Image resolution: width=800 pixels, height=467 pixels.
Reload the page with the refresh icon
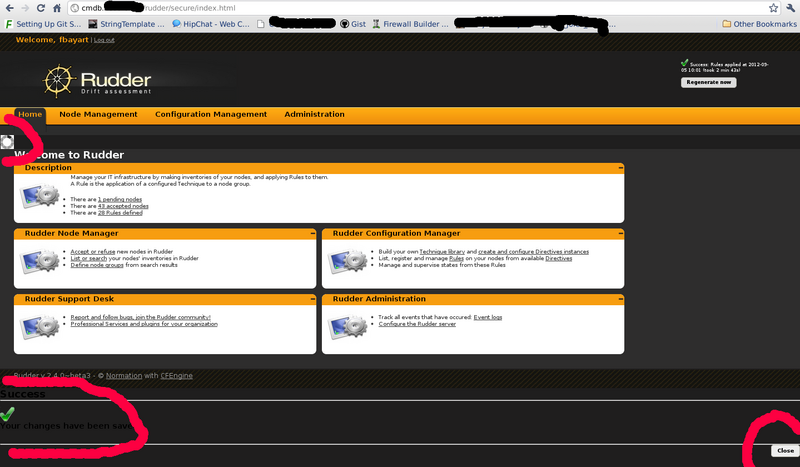coord(41,8)
